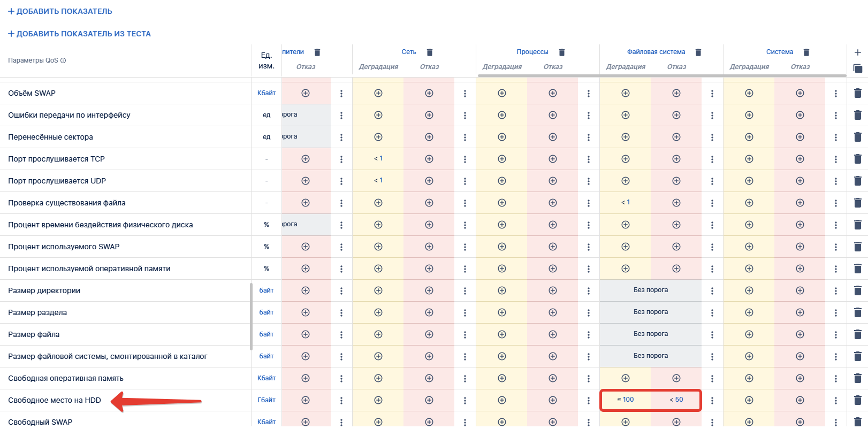Open info tooltip next to 'Параметры QoS'
This screenshot has height=429, width=868.
tap(63, 60)
